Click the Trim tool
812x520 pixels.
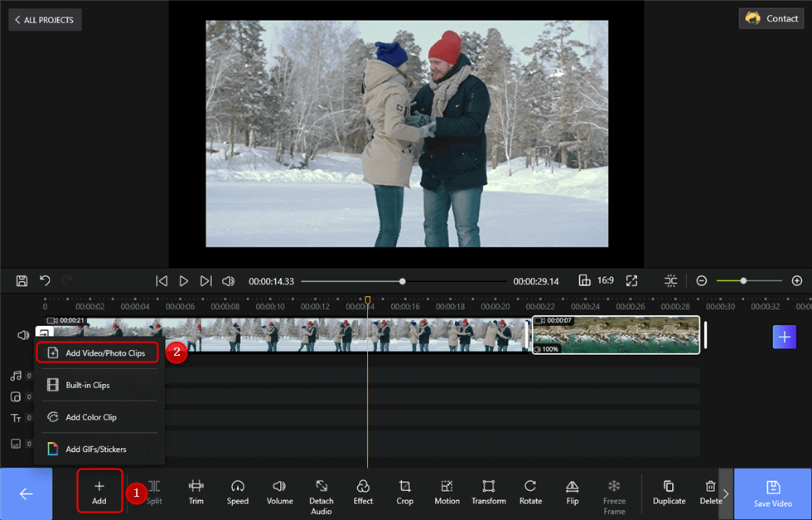(x=196, y=492)
